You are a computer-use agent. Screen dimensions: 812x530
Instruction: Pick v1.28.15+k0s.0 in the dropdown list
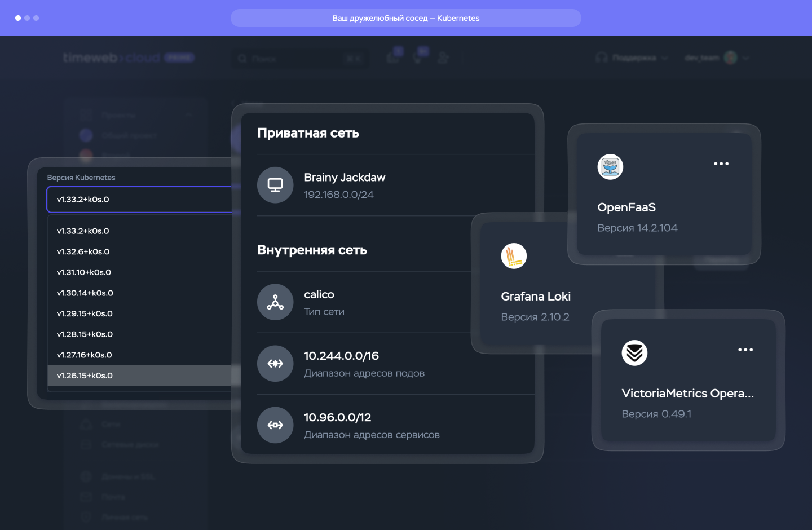click(140, 334)
